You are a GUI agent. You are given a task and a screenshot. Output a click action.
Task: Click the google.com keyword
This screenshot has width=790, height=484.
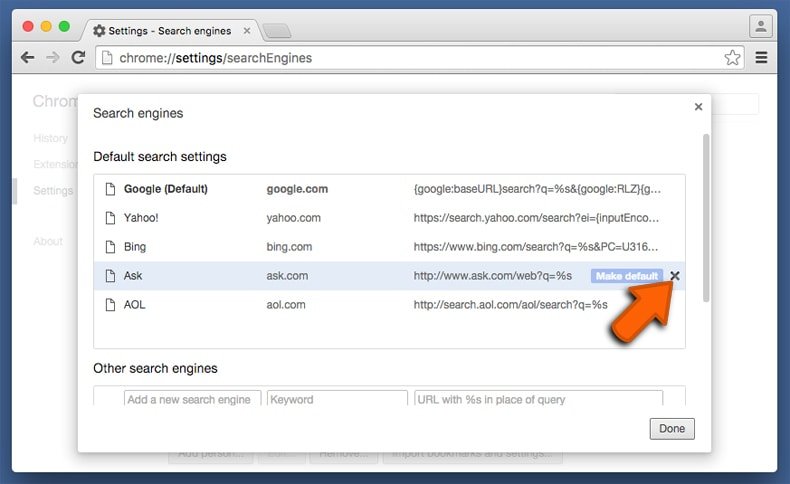tap(297, 189)
